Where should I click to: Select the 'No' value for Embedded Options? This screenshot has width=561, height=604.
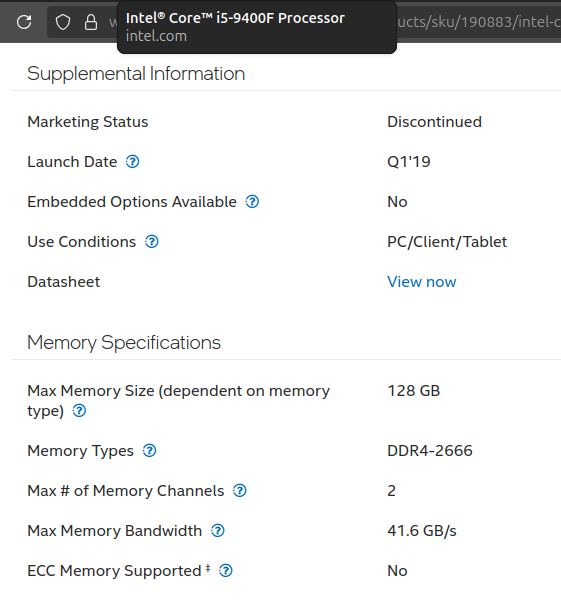click(397, 202)
